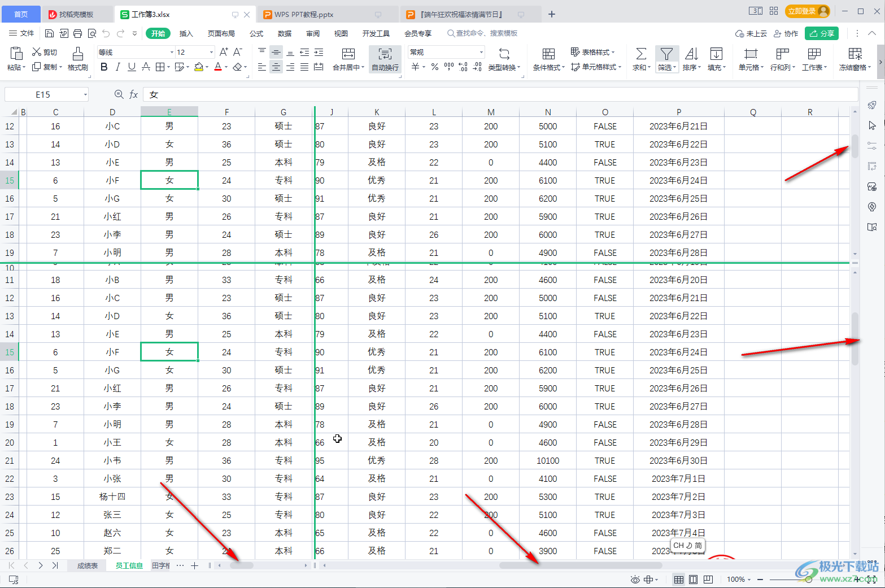Click the formula bar input showing 女
885x588 pixels.
click(x=500, y=94)
